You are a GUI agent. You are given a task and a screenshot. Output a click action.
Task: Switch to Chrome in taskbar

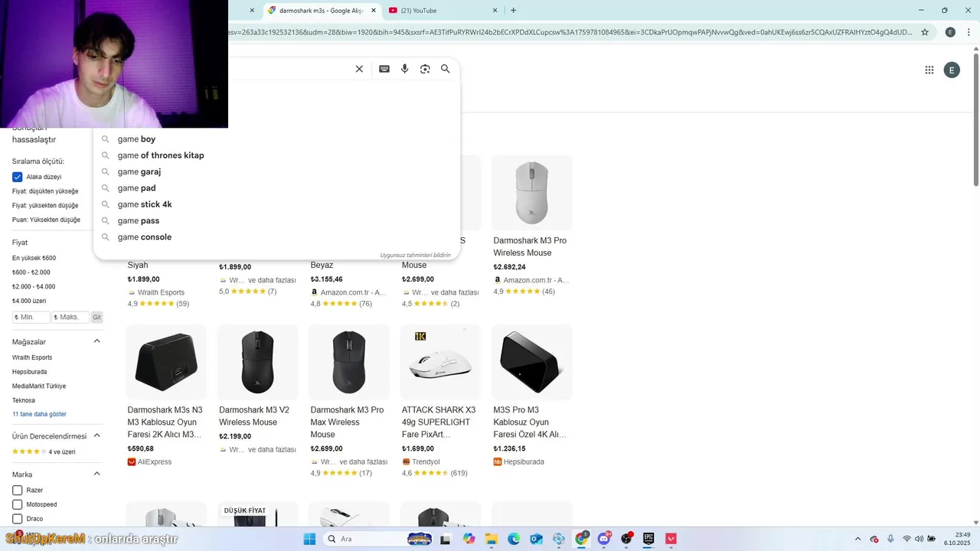click(582, 539)
